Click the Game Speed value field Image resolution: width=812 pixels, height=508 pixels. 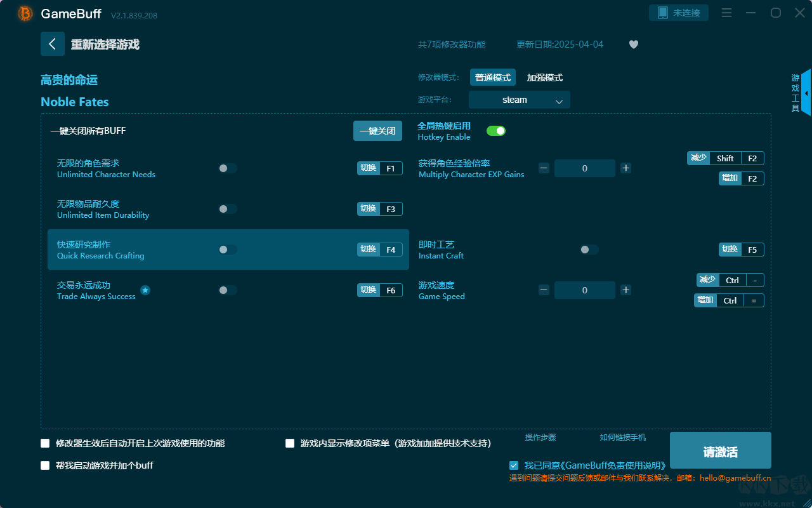click(x=585, y=290)
